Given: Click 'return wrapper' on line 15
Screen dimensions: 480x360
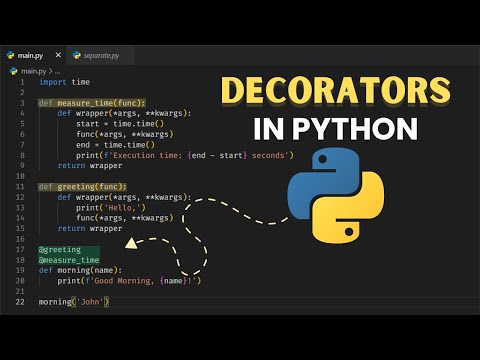Looking at the screenshot, I should [x=90, y=229].
